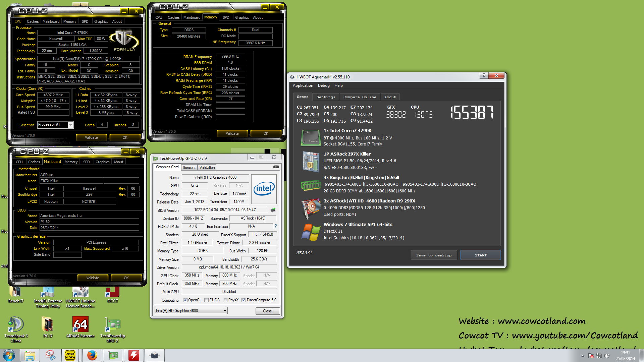Viewport: 644px width, 362px height.
Task: Open the Debug menu in Aquamark
Action: click(324, 85)
